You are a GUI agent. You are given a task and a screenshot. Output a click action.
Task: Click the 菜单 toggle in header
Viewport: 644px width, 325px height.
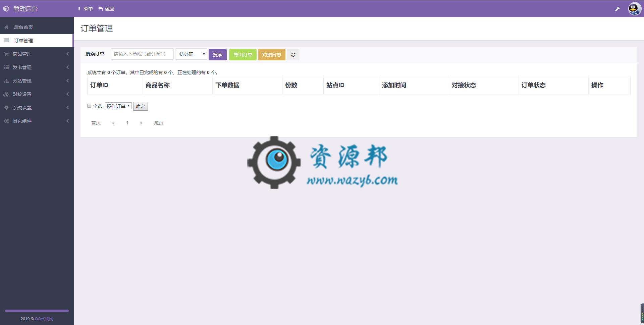[x=86, y=9]
